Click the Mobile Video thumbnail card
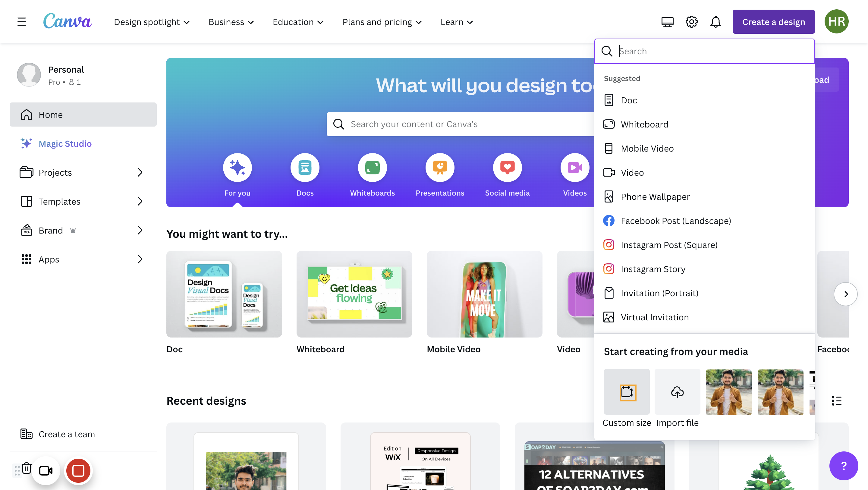This screenshot has width=868, height=490. point(484,294)
